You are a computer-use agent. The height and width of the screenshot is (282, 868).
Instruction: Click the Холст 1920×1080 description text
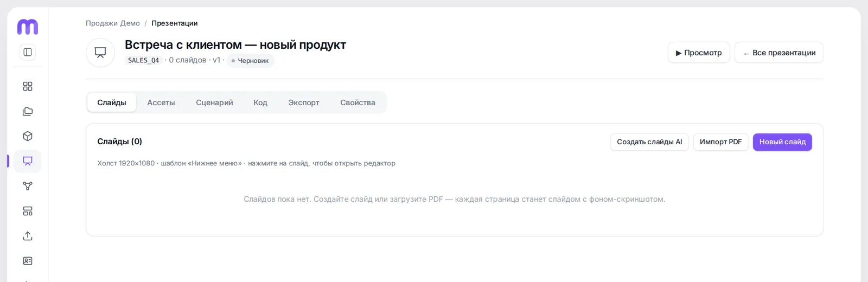coord(246,163)
